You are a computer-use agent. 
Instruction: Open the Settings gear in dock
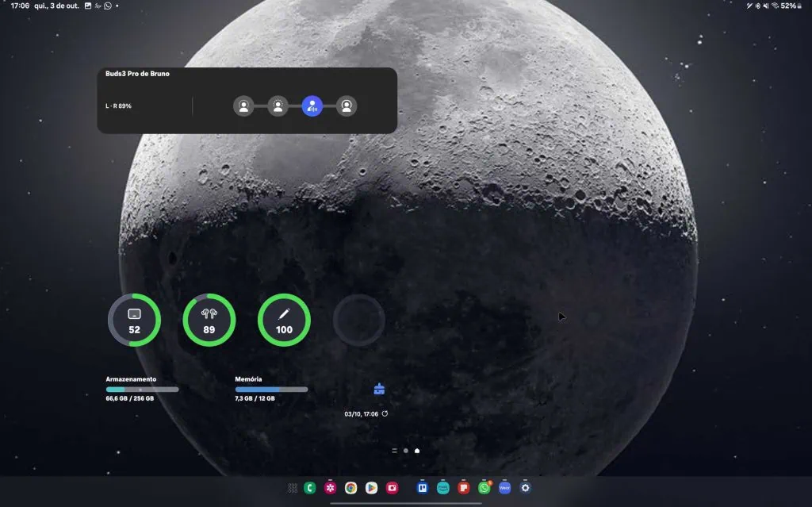(525, 488)
